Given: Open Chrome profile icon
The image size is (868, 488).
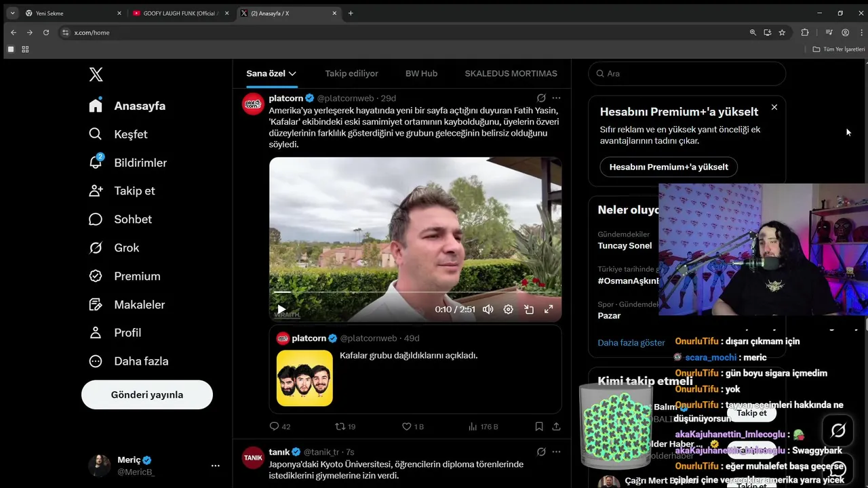Looking at the screenshot, I should tap(845, 33).
